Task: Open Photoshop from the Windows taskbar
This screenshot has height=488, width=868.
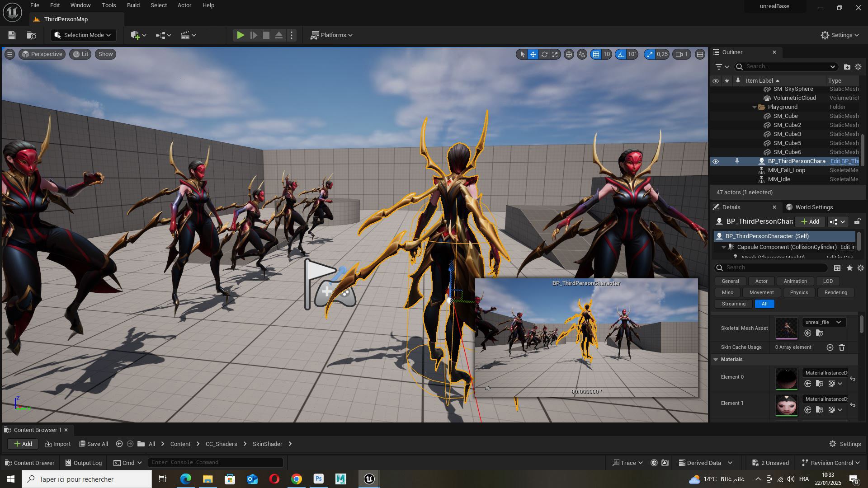Action: point(319,479)
